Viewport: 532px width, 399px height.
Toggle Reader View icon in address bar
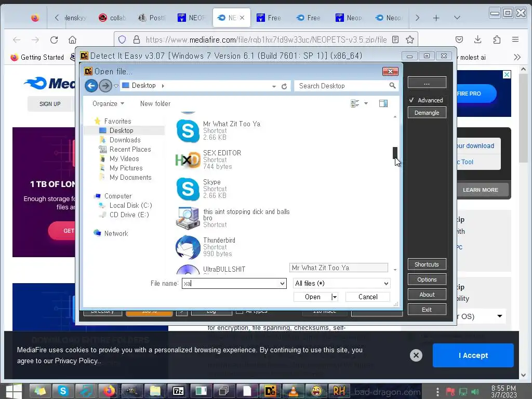point(395,39)
